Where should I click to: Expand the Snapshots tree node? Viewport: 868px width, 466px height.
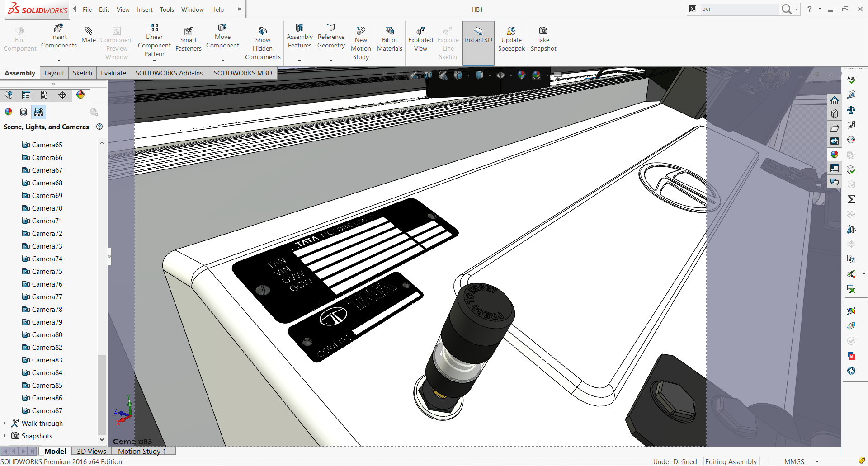[5, 436]
